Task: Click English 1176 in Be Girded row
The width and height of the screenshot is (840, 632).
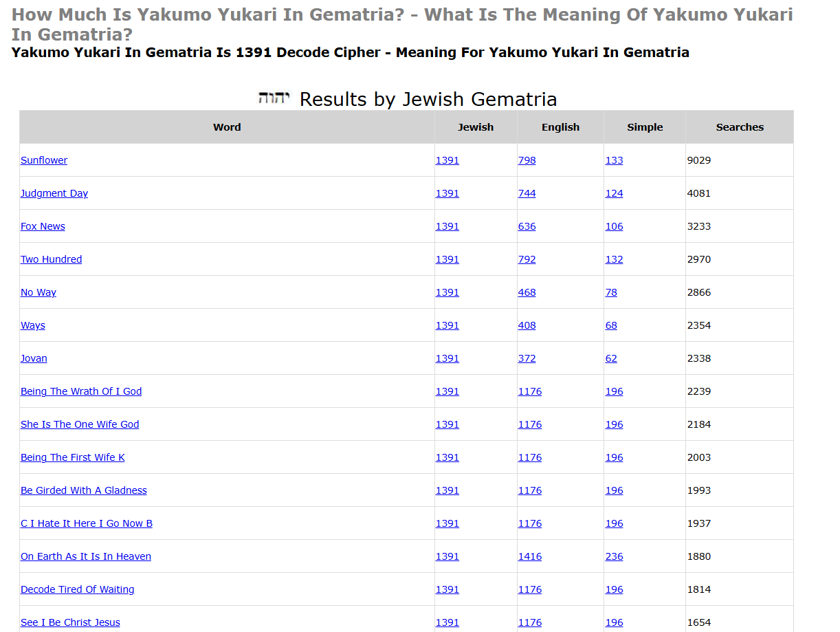Action: click(x=530, y=490)
